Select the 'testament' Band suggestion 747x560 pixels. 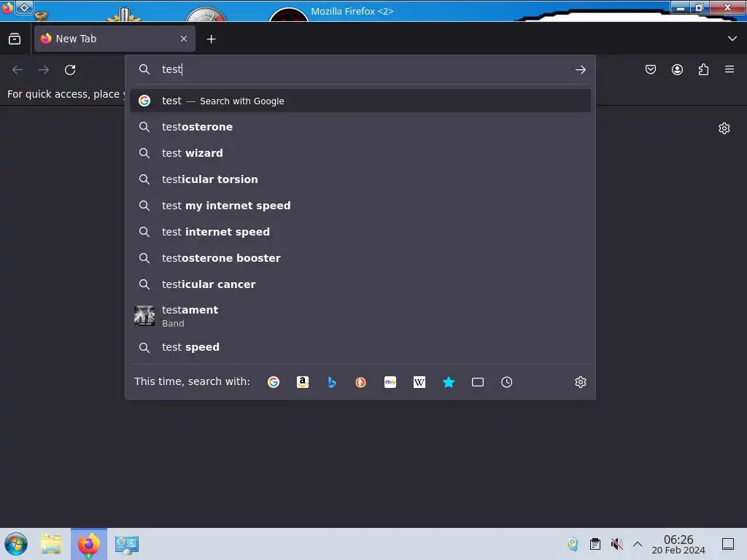tap(360, 316)
